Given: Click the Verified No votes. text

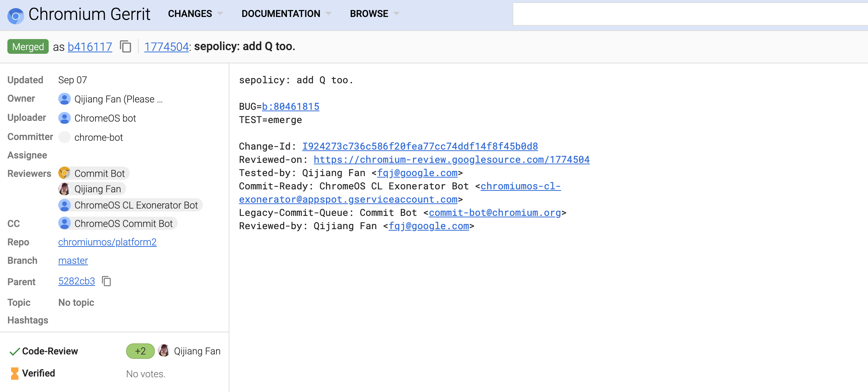Looking at the screenshot, I should pyautogui.click(x=146, y=374).
